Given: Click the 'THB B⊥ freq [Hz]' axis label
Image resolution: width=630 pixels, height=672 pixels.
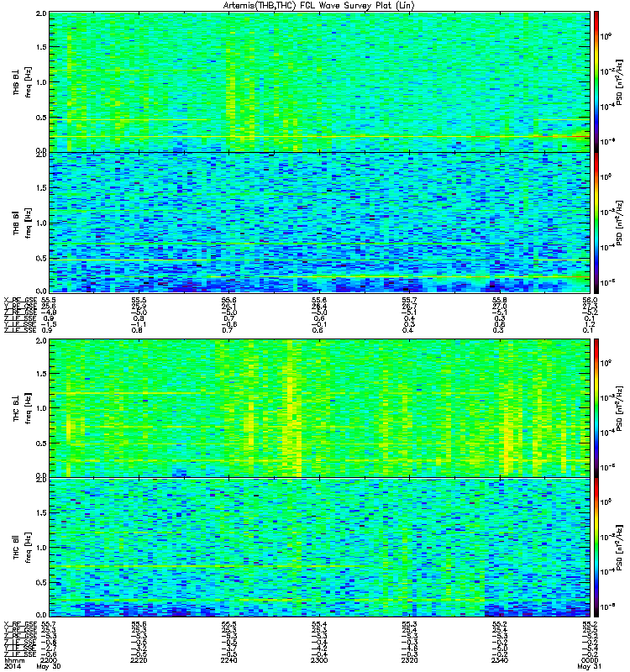Looking at the screenshot, I should [x=22, y=82].
